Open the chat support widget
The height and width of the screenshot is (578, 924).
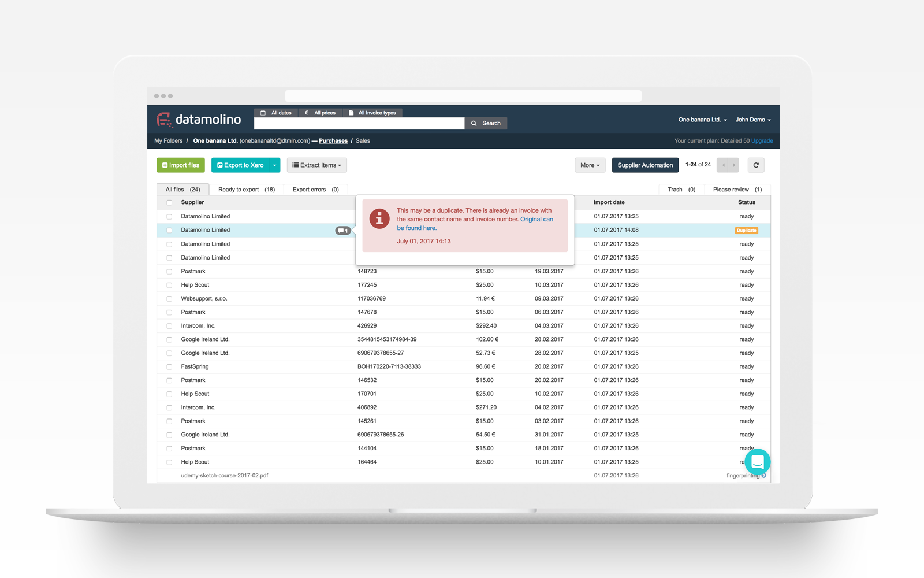758,462
